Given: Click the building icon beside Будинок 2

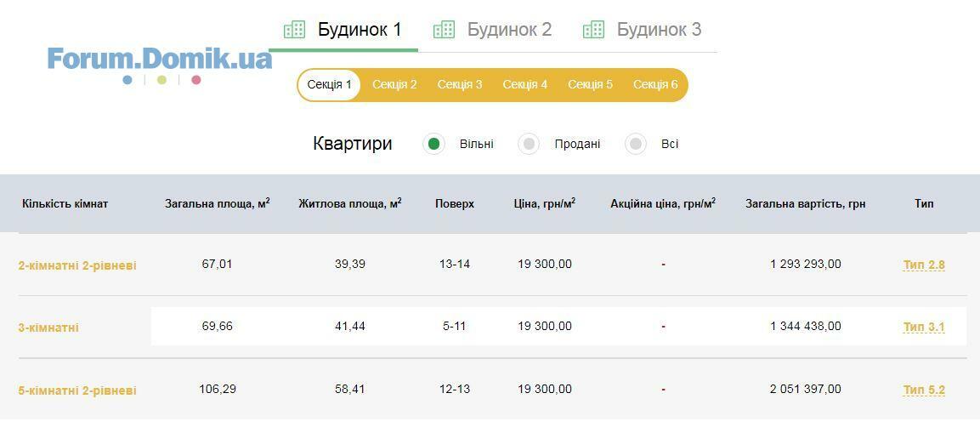Looking at the screenshot, I should (x=444, y=30).
